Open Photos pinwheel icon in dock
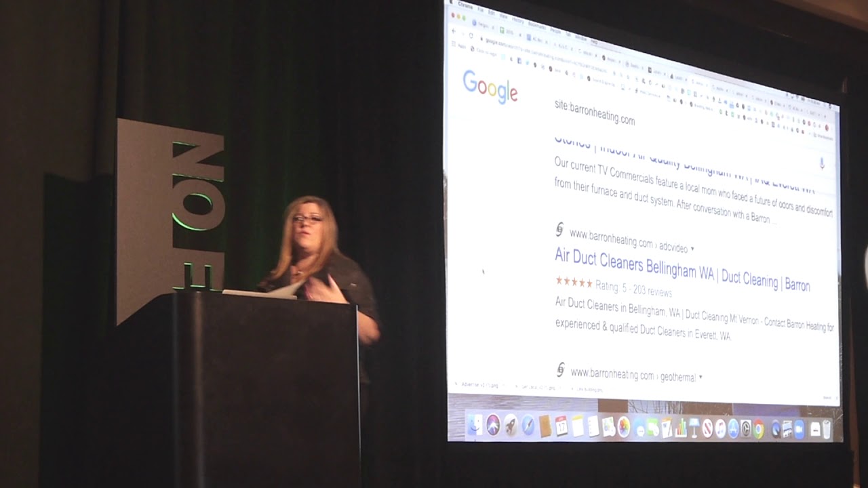Viewport: 868px width, 488px height. pyautogui.click(x=624, y=428)
